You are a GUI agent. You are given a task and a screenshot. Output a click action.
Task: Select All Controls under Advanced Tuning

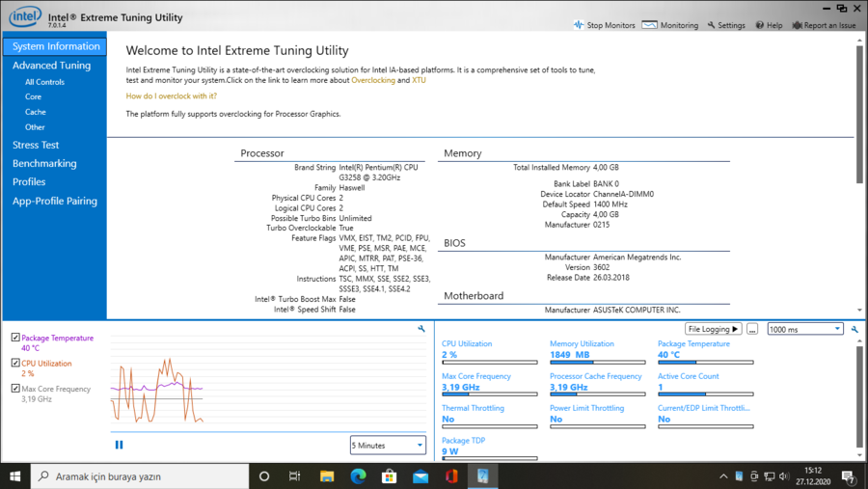(44, 82)
